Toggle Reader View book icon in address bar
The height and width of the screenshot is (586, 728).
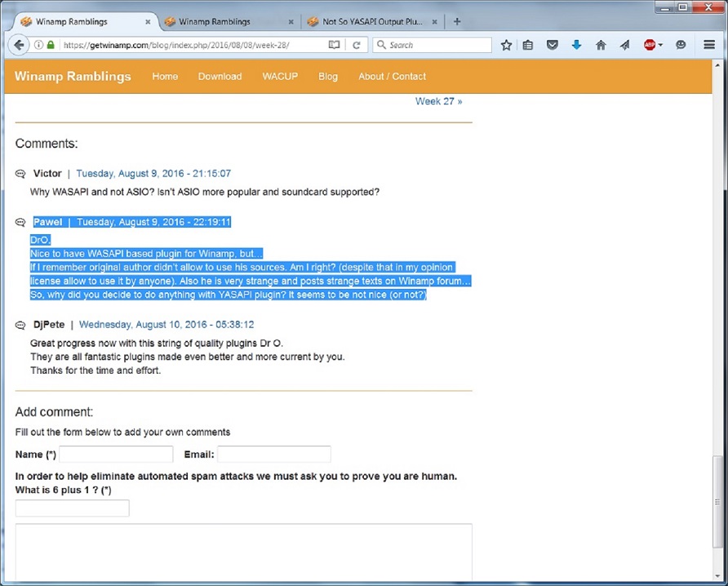(334, 46)
